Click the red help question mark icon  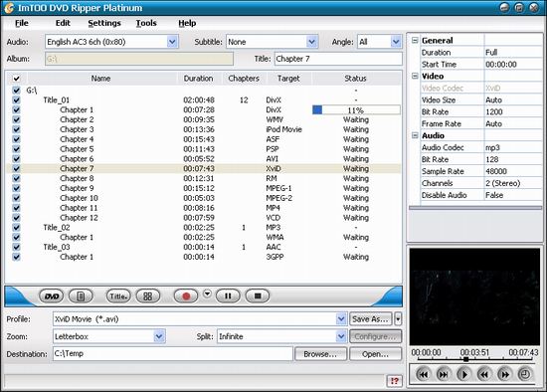point(395,381)
